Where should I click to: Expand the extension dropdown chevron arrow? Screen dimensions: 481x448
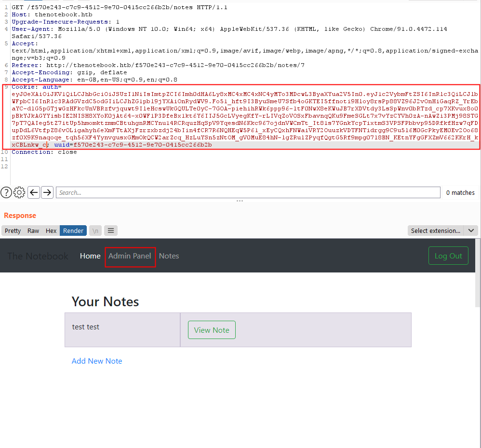(471, 231)
